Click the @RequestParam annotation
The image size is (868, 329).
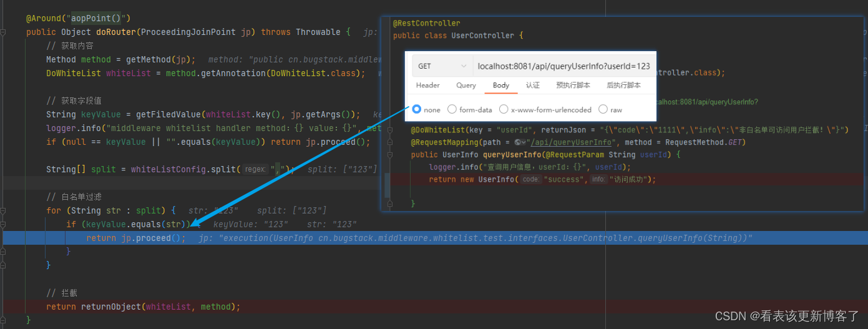[576, 154]
